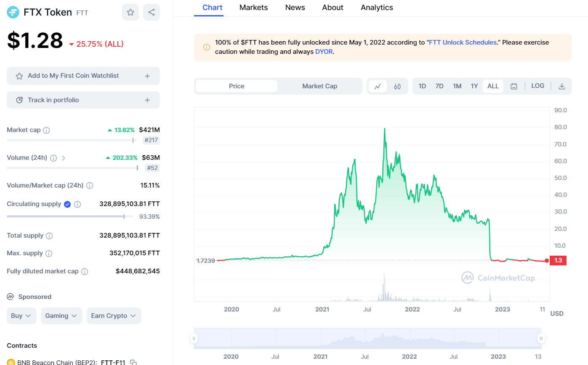Click the FTX Token logo

coord(13,13)
